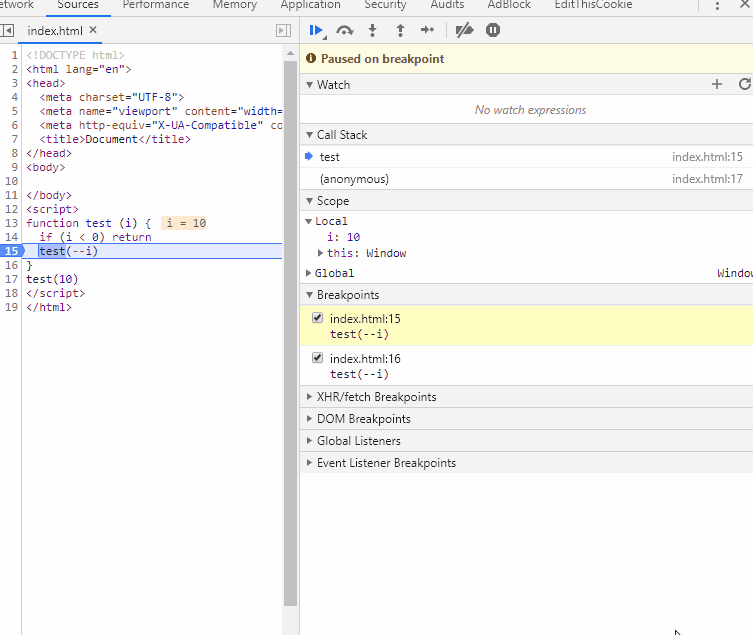Click 'No watch expressions' placeholder text
753x635 pixels.
click(x=530, y=110)
